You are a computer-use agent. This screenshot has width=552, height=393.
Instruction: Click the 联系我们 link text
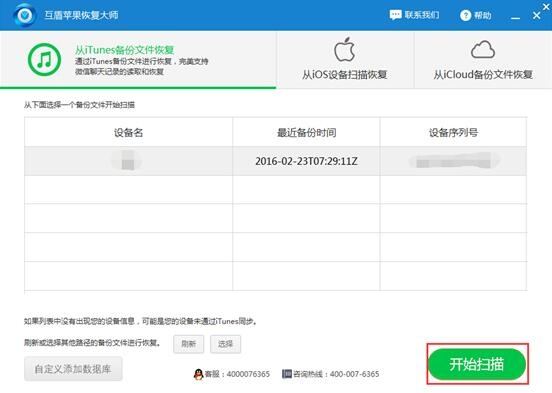421,15
